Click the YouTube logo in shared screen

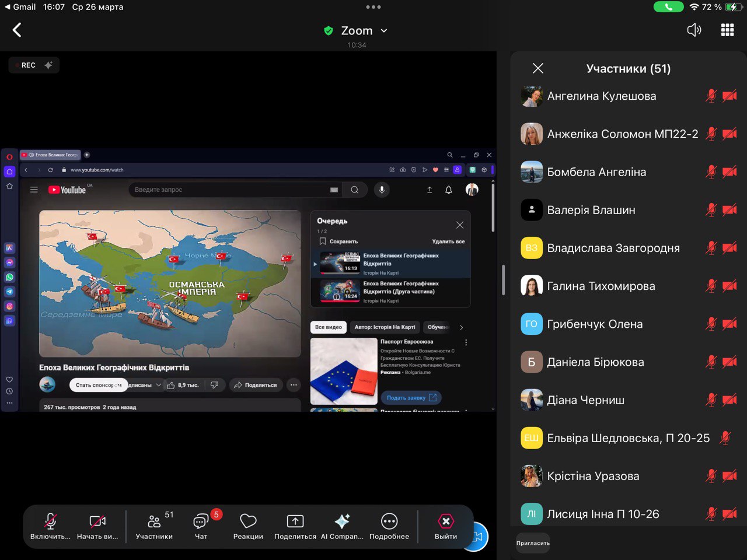(67, 190)
